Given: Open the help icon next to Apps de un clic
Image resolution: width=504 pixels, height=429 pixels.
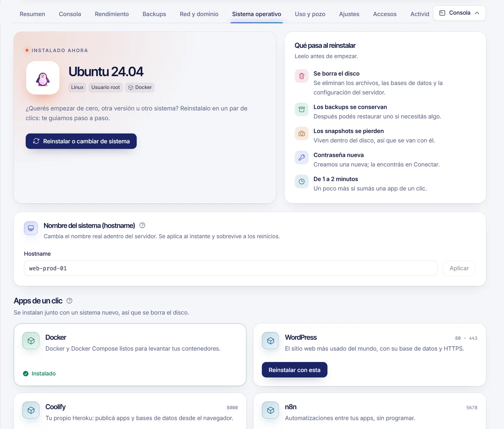Looking at the screenshot, I should click(x=70, y=301).
